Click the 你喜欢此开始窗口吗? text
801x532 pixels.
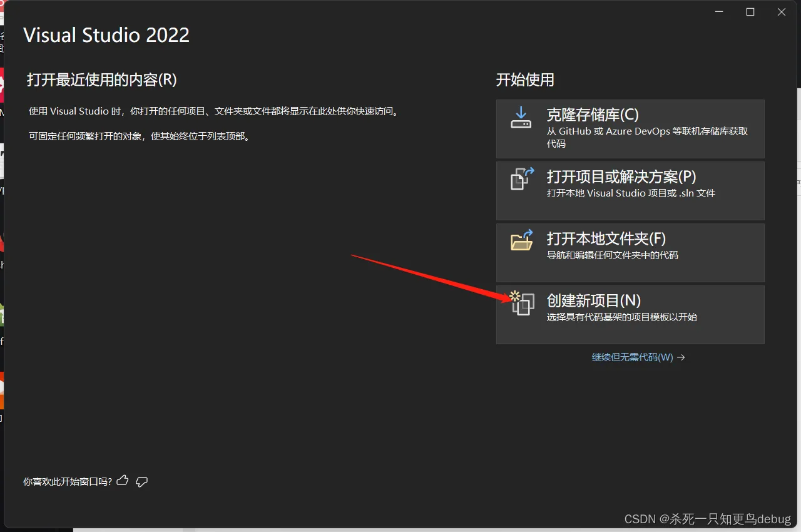point(68,481)
